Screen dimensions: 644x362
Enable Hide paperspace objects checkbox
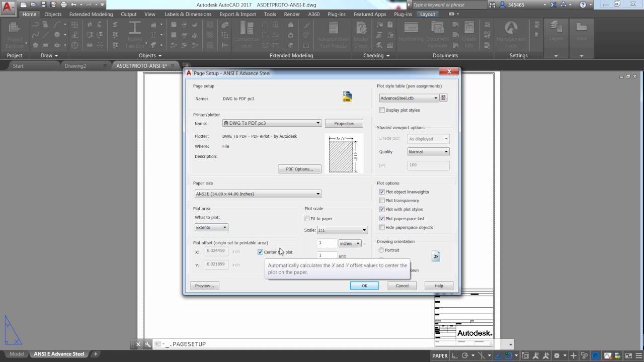point(382,227)
